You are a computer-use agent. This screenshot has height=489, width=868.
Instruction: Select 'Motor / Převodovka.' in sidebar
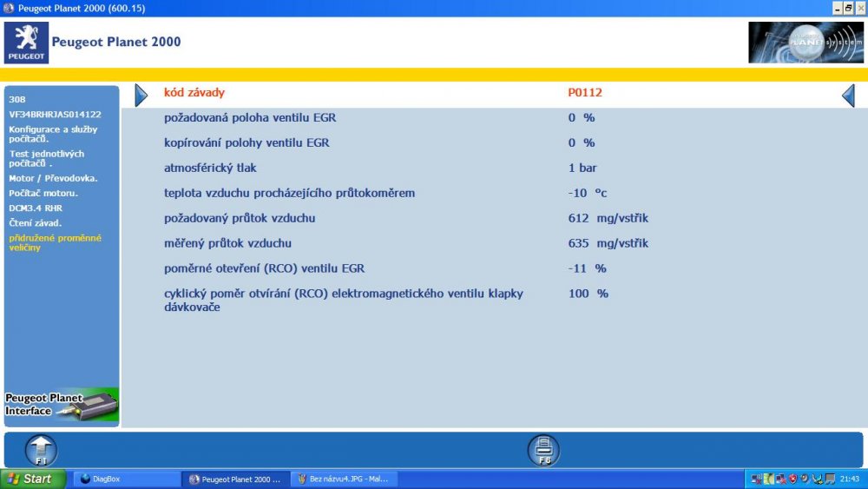[x=53, y=178]
